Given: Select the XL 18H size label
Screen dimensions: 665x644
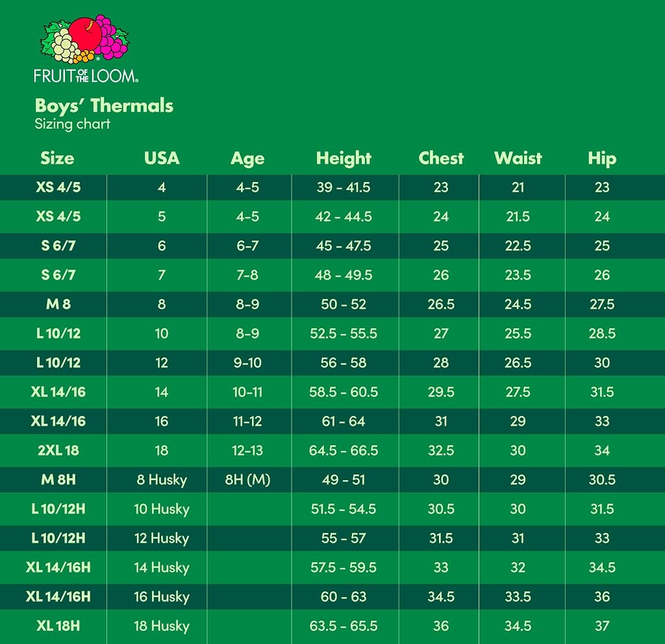Looking at the screenshot, I should click(58, 626).
